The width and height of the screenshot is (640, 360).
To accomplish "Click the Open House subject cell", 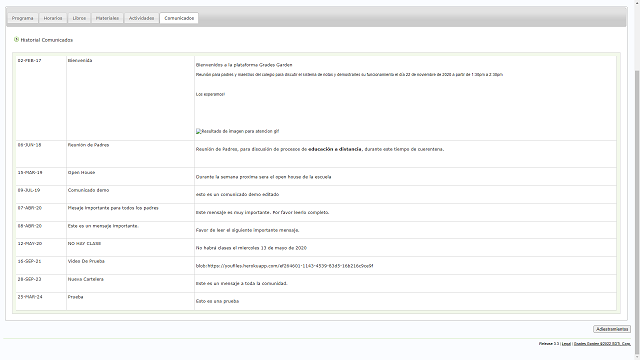I will point(130,177).
